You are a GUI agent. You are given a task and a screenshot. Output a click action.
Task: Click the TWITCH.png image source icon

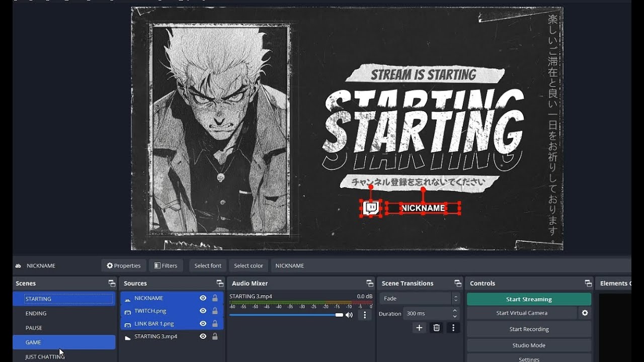127,312
